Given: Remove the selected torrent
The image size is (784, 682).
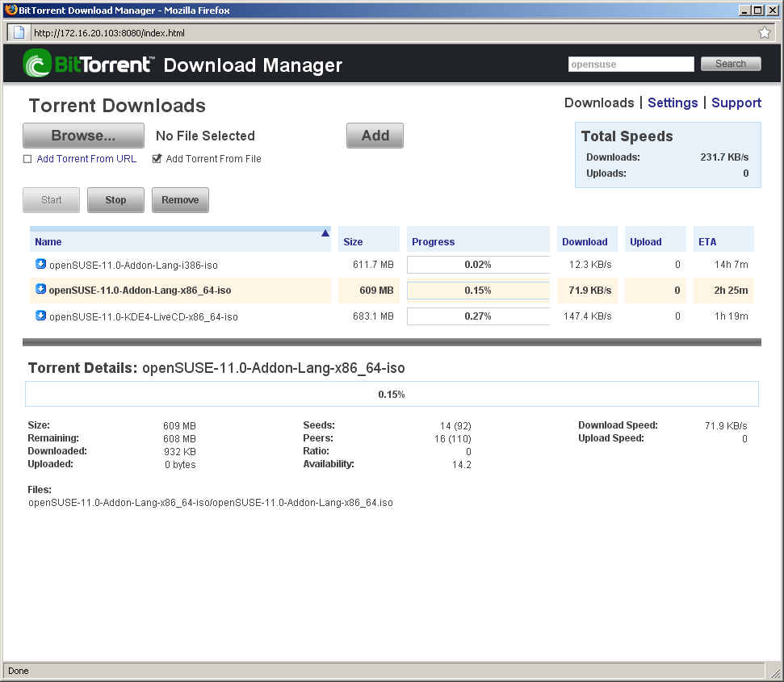Looking at the screenshot, I should (x=180, y=200).
